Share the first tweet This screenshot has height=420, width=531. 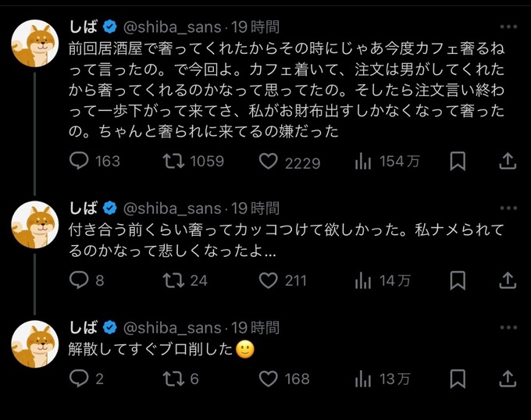(508, 161)
